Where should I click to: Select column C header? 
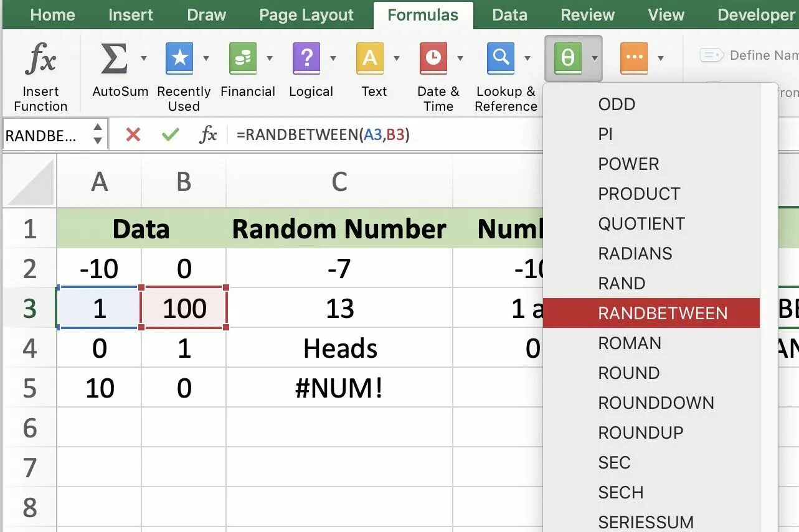339,182
